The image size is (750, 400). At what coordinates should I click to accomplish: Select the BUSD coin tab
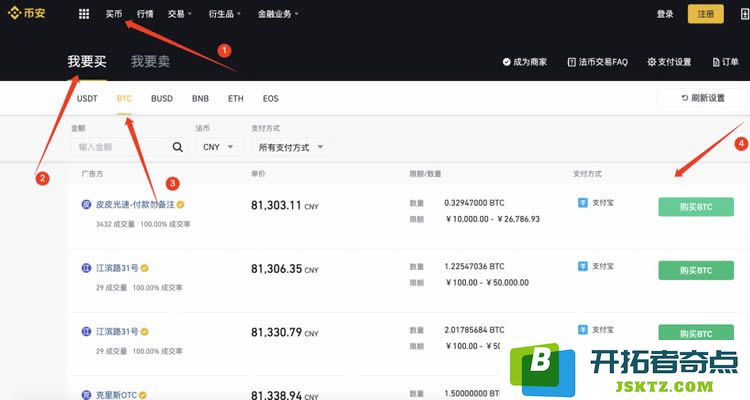coord(162,98)
